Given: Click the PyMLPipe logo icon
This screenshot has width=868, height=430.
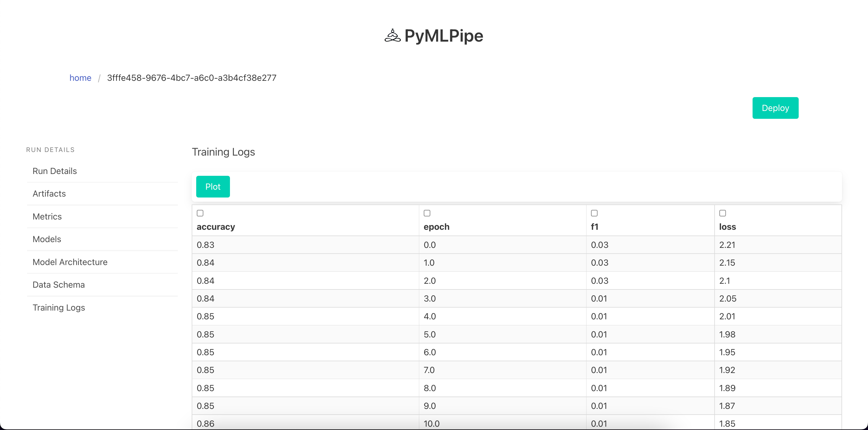Looking at the screenshot, I should [x=392, y=36].
